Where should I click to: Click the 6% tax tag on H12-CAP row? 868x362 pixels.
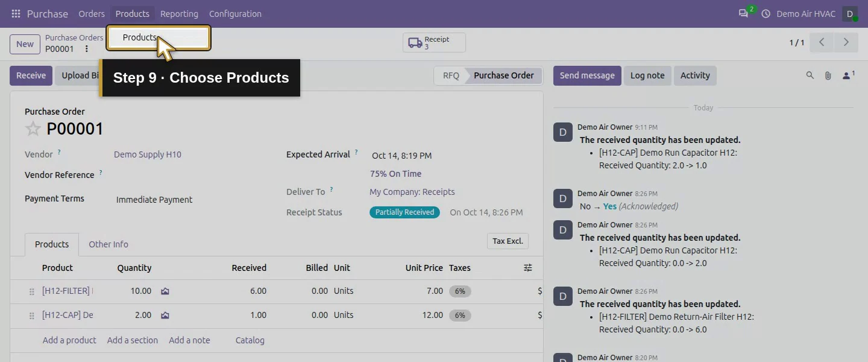460,316
